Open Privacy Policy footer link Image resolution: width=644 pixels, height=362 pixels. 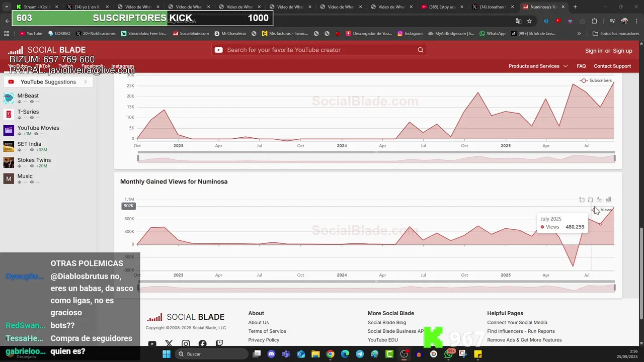pyautogui.click(x=264, y=340)
